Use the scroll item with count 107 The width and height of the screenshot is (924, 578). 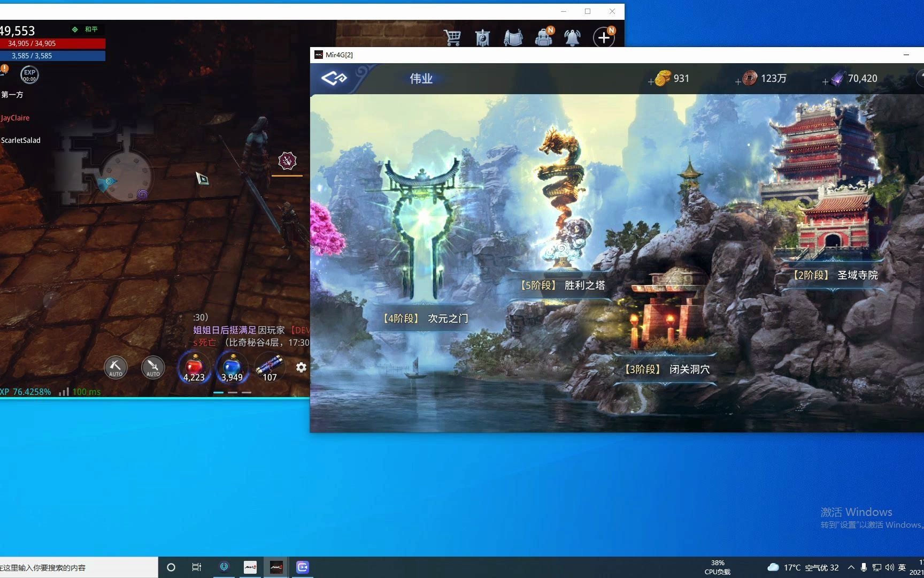tap(269, 368)
